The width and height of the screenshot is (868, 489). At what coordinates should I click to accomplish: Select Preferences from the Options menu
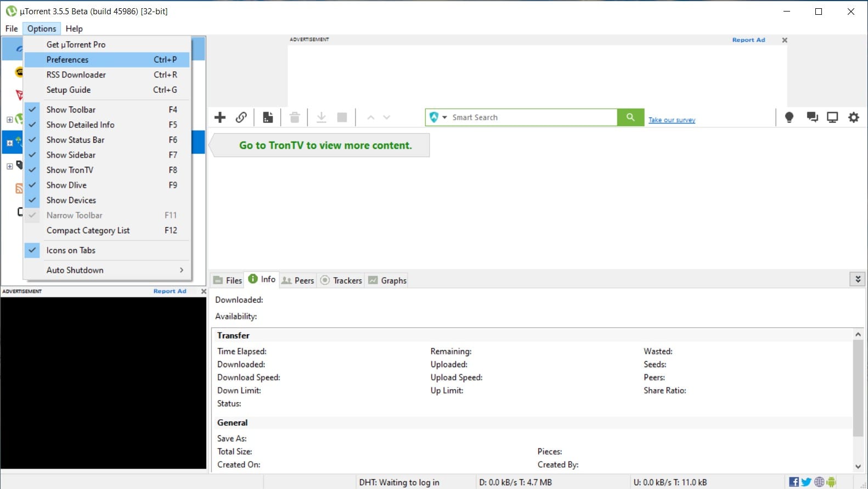pos(107,60)
